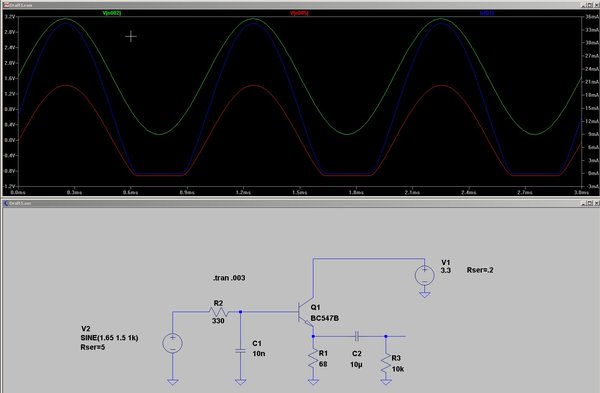Minimize the schematic Draft window
The image size is (600, 393).
pyautogui.click(x=584, y=203)
